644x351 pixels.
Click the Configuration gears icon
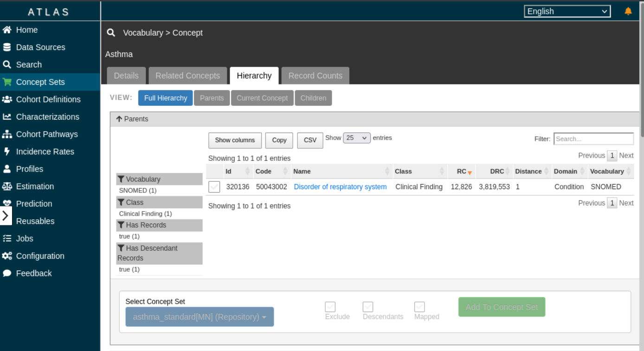[7, 256]
